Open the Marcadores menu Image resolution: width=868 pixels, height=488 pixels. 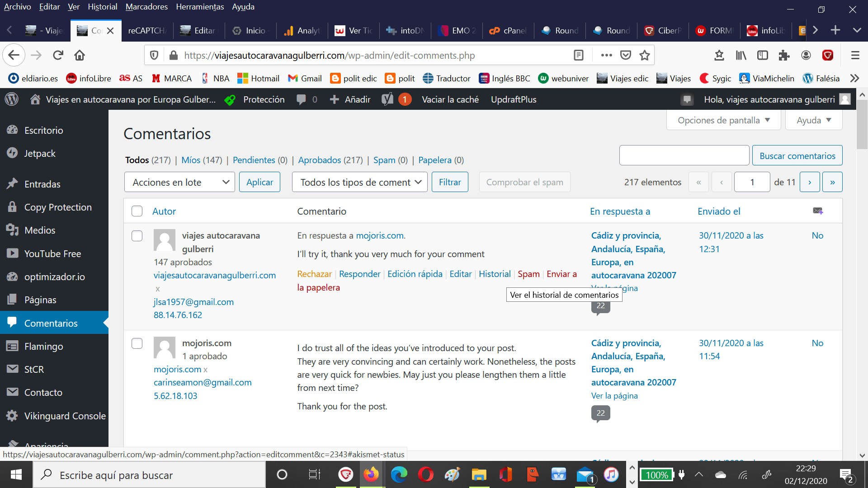[146, 7]
